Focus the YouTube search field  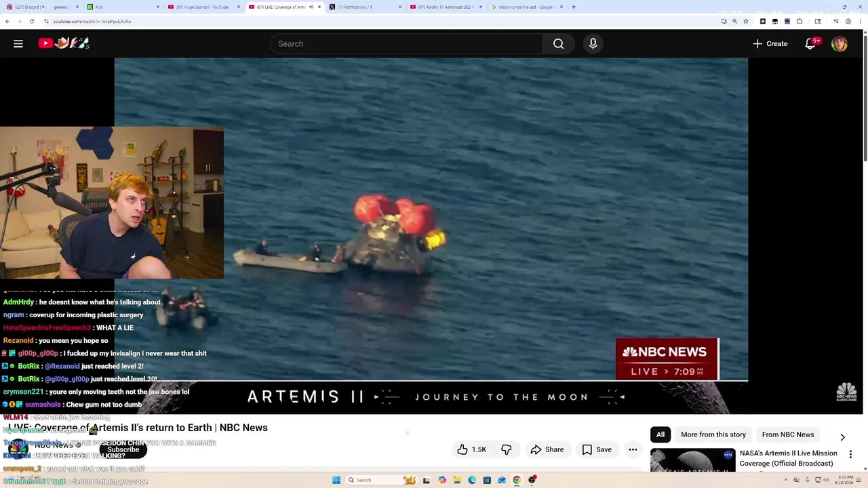406,43
